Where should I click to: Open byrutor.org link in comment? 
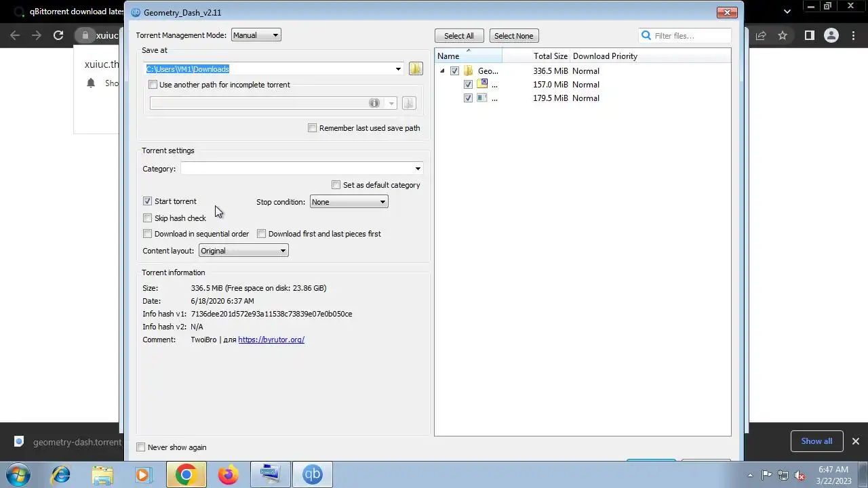click(x=271, y=340)
